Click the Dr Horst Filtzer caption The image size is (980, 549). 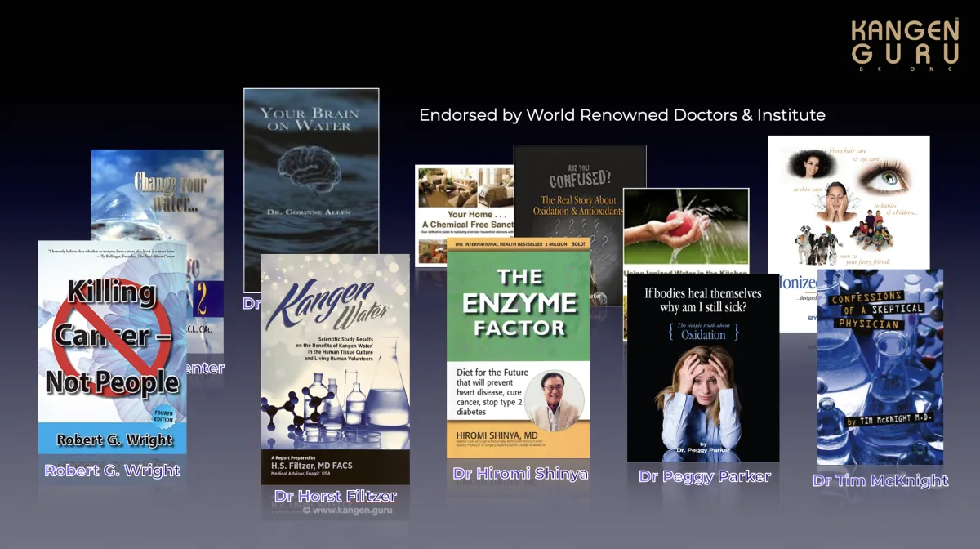tap(336, 496)
